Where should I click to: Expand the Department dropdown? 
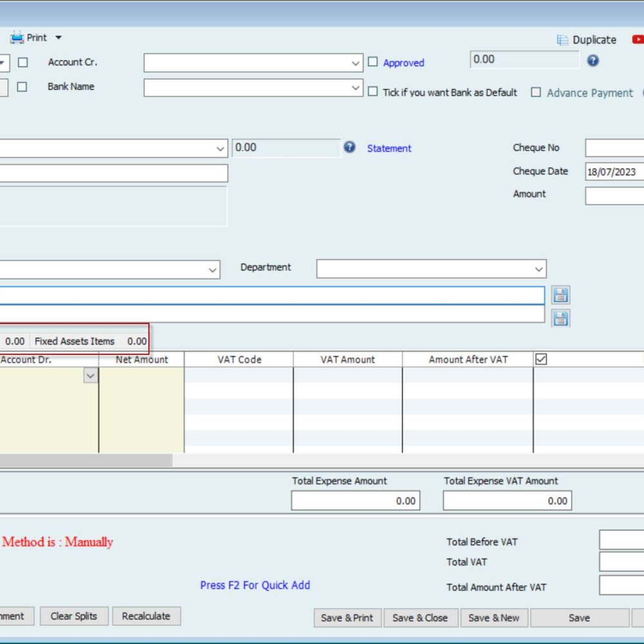tap(538, 269)
